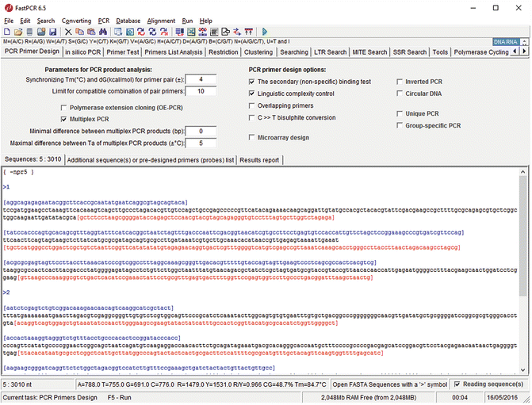Viewport: 532px width, 405px height.
Task: Switch to the in silico PCR tab
Action: click(x=82, y=52)
